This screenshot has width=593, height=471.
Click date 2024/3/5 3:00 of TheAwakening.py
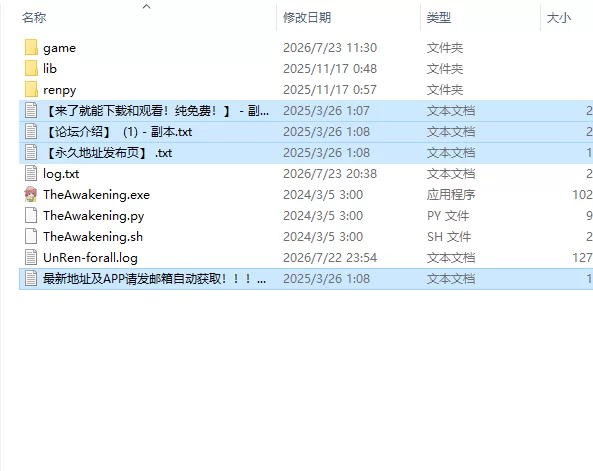click(x=323, y=216)
